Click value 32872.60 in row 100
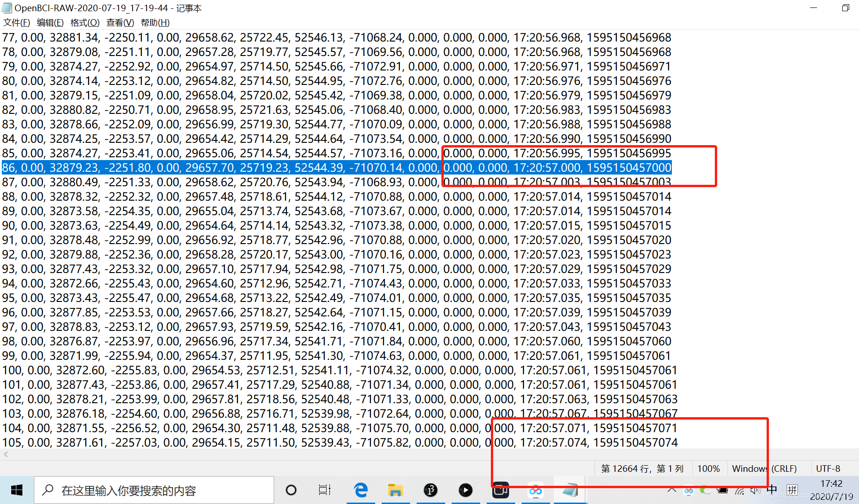859x504 pixels. [81, 370]
